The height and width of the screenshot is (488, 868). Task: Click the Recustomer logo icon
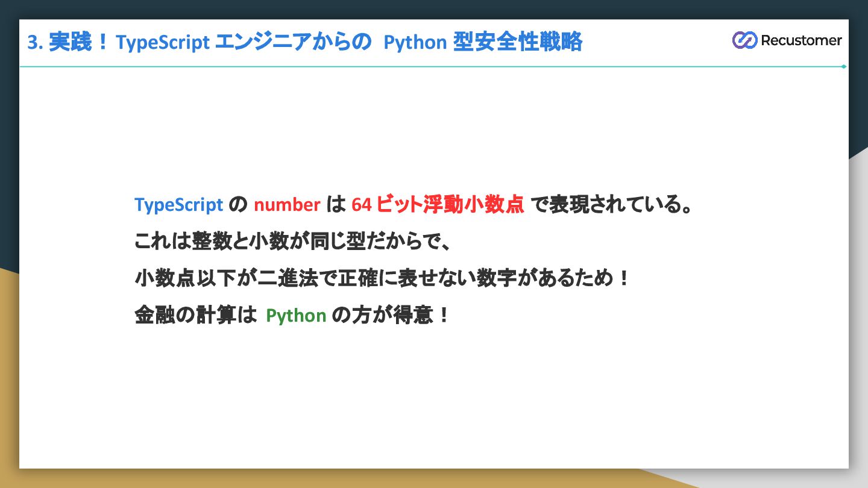coord(744,40)
